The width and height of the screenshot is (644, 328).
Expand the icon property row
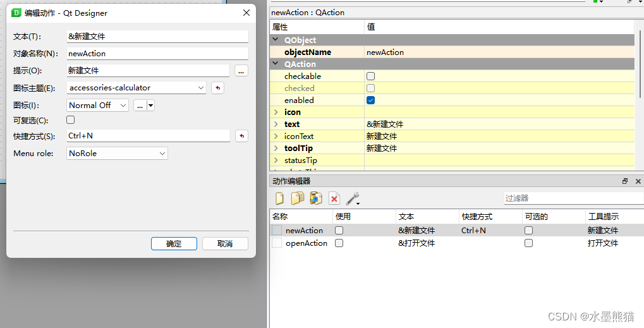coord(276,112)
